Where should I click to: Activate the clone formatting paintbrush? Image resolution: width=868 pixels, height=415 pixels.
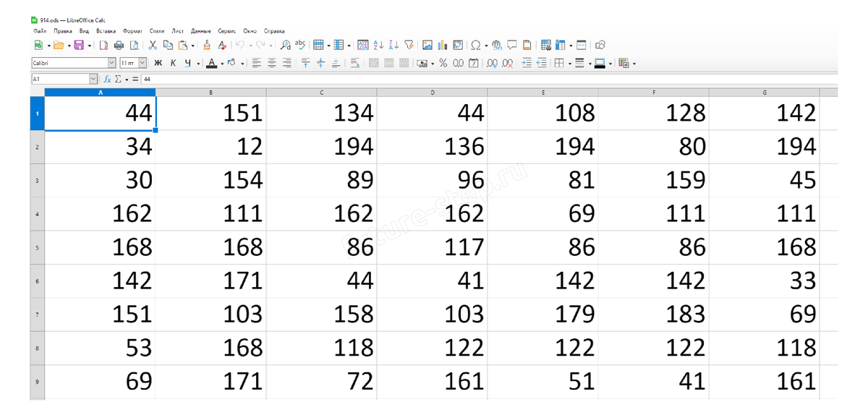(x=207, y=45)
